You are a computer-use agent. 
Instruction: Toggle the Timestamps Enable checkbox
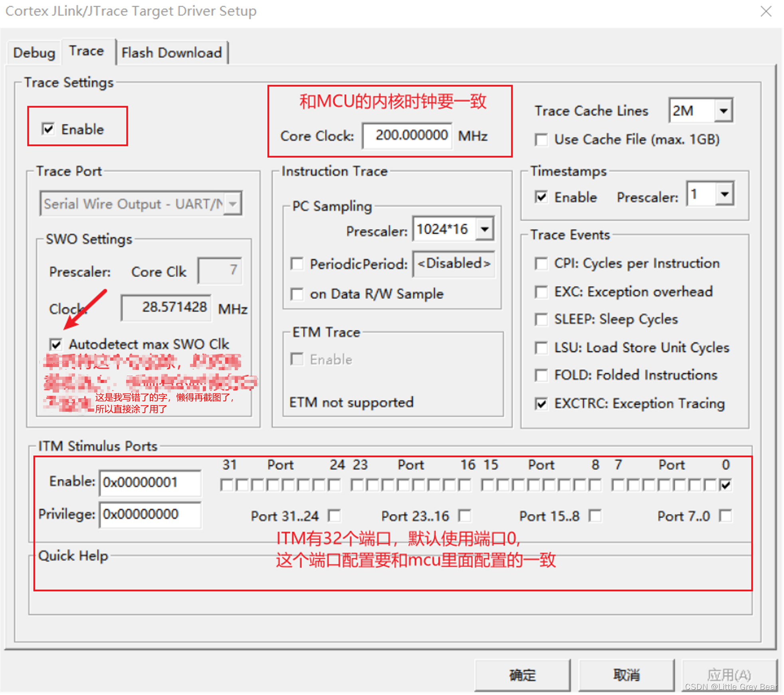coord(541,197)
